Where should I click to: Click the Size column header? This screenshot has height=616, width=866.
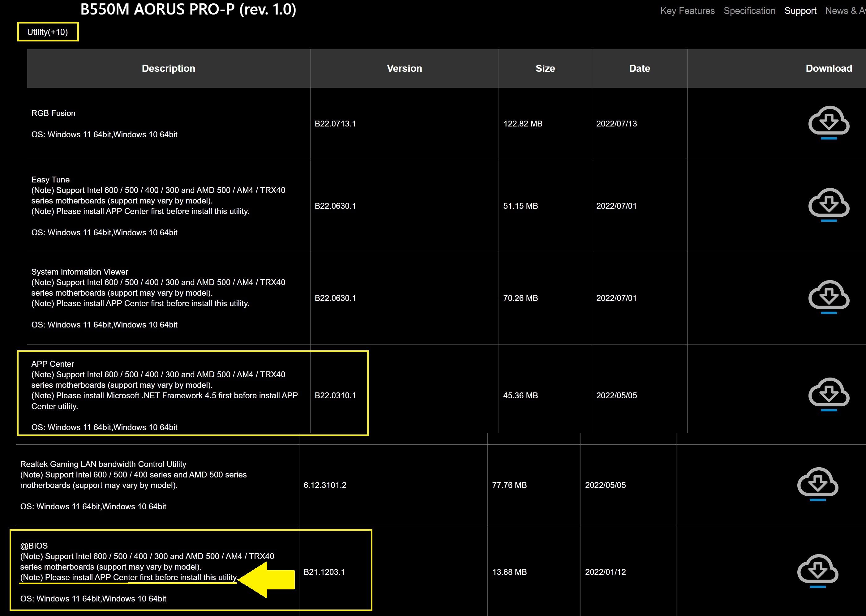(x=545, y=68)
